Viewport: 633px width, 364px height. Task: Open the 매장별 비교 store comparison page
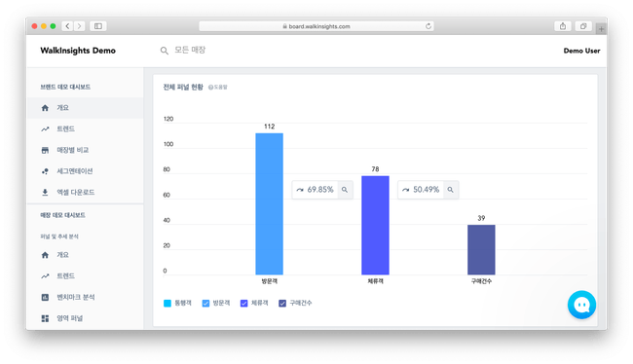point(85,150)
